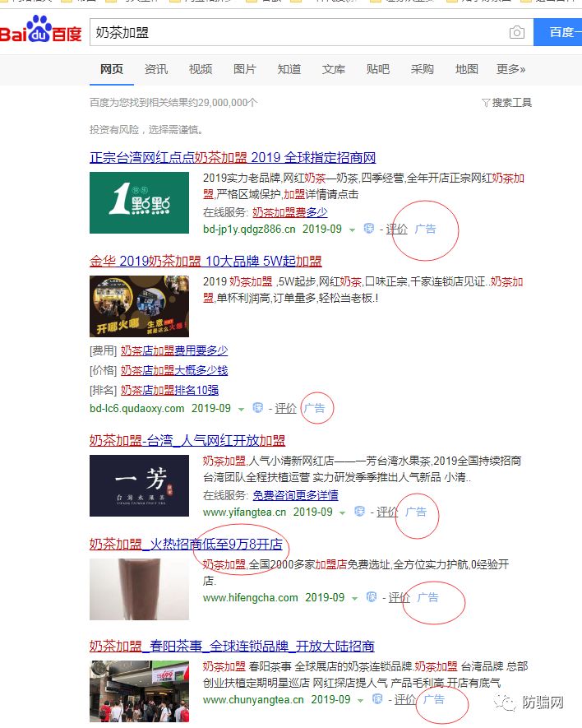The width and height of the screenshot is (582, 728).
Task: Open the 采购 tab
Action: 423,69
